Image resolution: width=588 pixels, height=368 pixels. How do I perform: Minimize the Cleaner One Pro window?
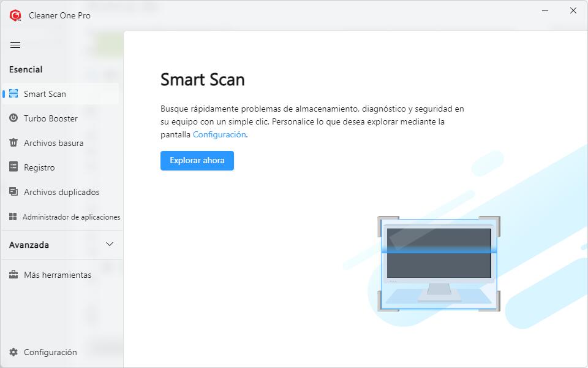pyautogui.click(x=545, y=10)
